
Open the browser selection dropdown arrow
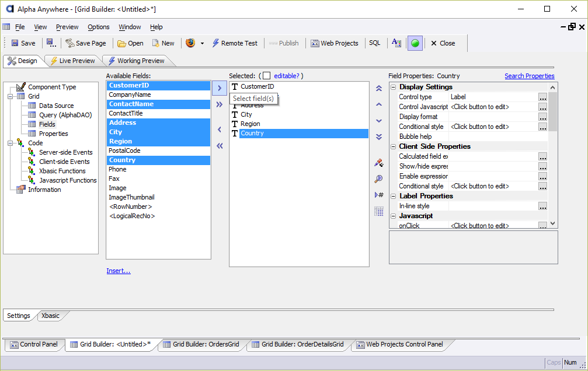202,43
